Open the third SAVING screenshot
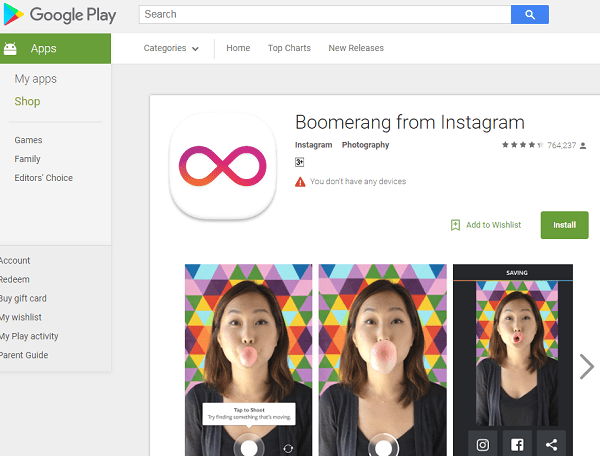 [513, 360]
